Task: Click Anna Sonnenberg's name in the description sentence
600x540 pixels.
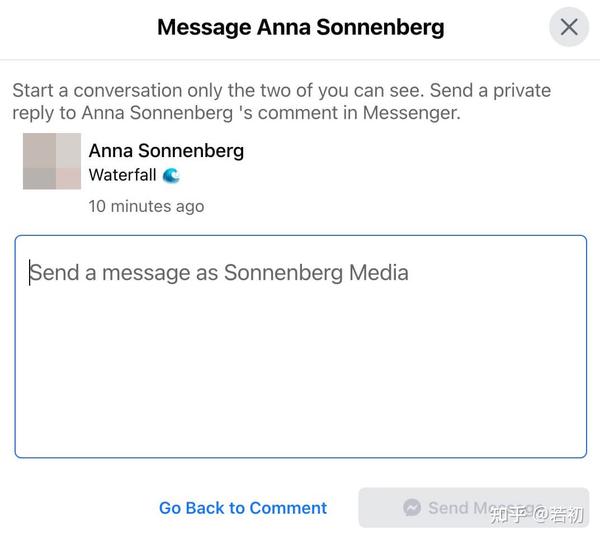Action: [157, 113]
